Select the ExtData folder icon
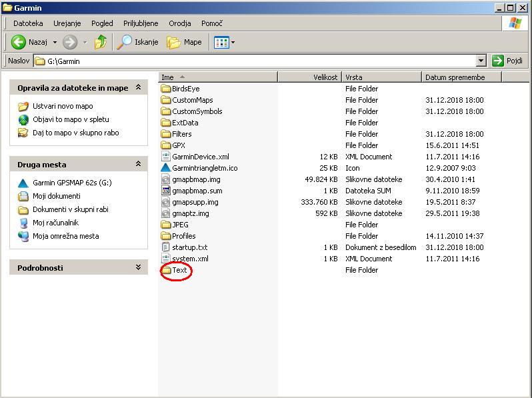The image size is (532, 398). pyautogui.click(x=165, y=123)
